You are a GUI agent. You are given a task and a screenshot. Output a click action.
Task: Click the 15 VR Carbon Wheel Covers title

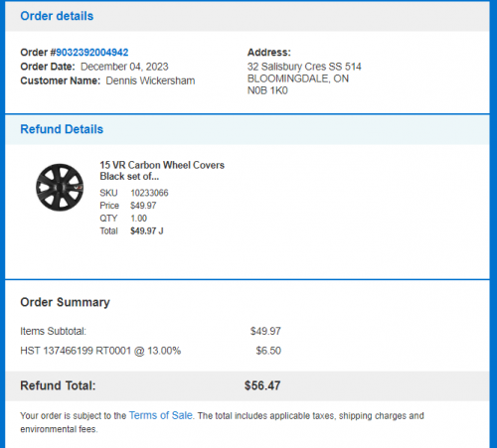162,171
